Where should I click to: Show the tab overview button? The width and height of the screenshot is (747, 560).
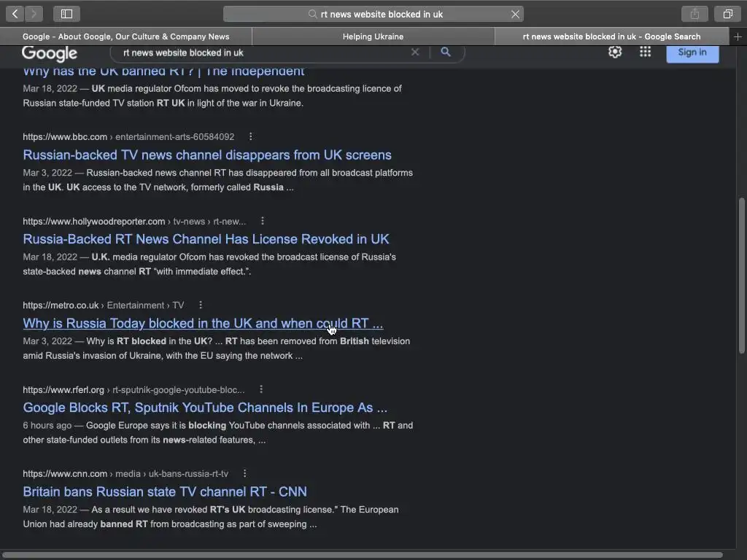pos(727,14)
